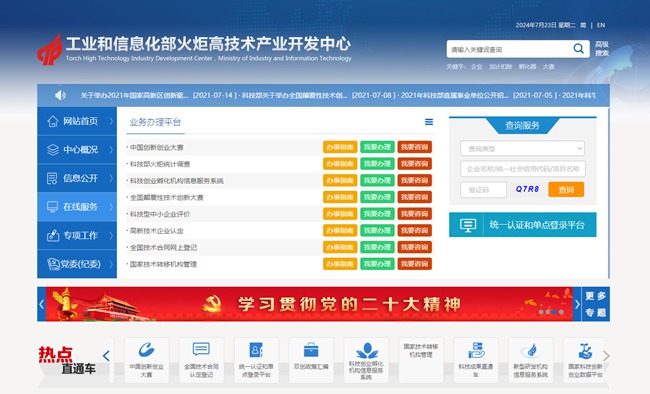The width and height of the screenshot is (650, 394).
Task: Click the monitor icon on 统一认证和单点登录平台 banner
Action: tap(468, 225)
